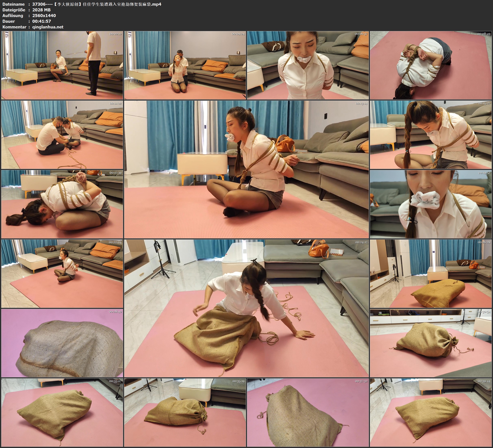This screenshot has height=448, width=493.
Task: Click the last thumbnail at 00:39:44
Action: [x=431, y=412]
